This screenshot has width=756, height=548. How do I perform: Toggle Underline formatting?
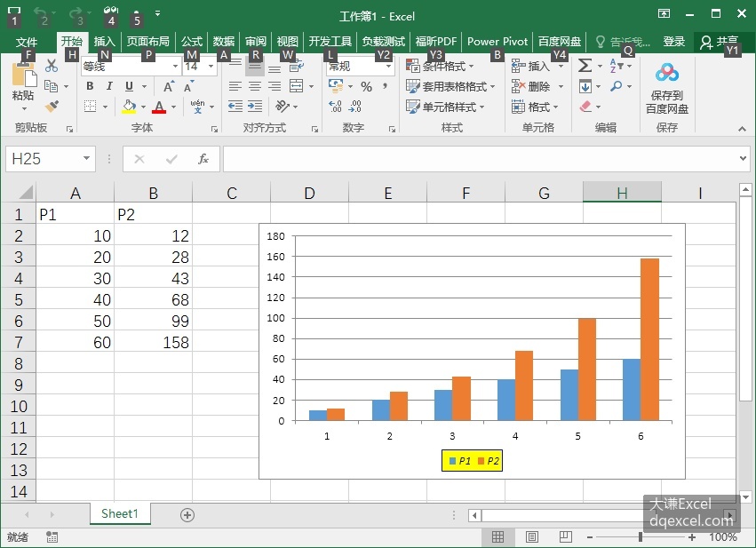[x=129, y=86]
